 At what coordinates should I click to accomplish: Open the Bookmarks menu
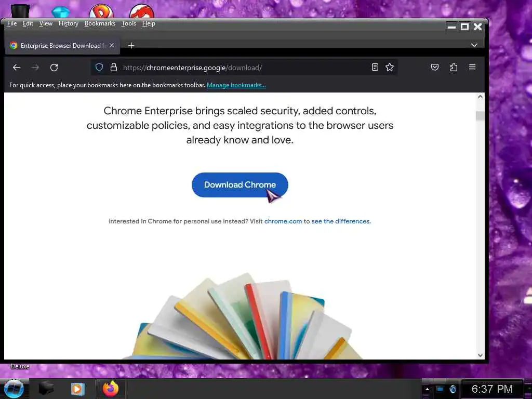[x=100, y=23]
